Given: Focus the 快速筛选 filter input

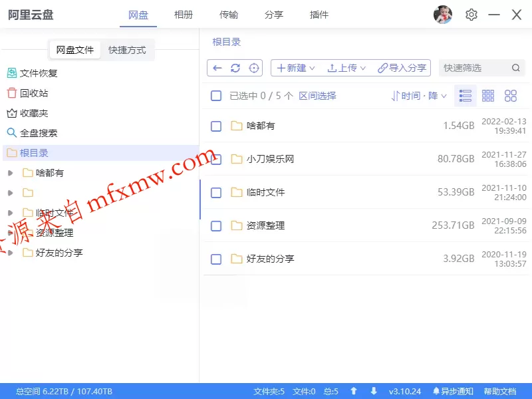Looking at the screenshot, I should click(x=481, y=68).
